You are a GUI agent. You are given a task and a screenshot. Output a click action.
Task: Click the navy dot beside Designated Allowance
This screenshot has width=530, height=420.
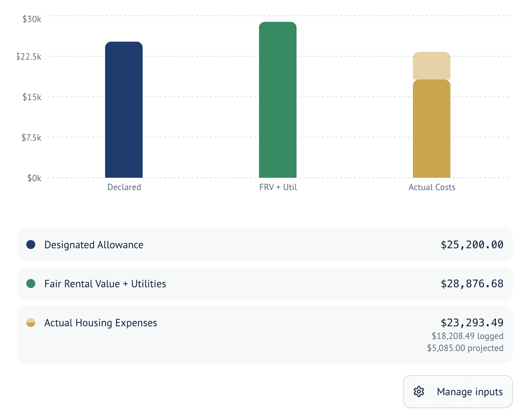tap(31, 244)
